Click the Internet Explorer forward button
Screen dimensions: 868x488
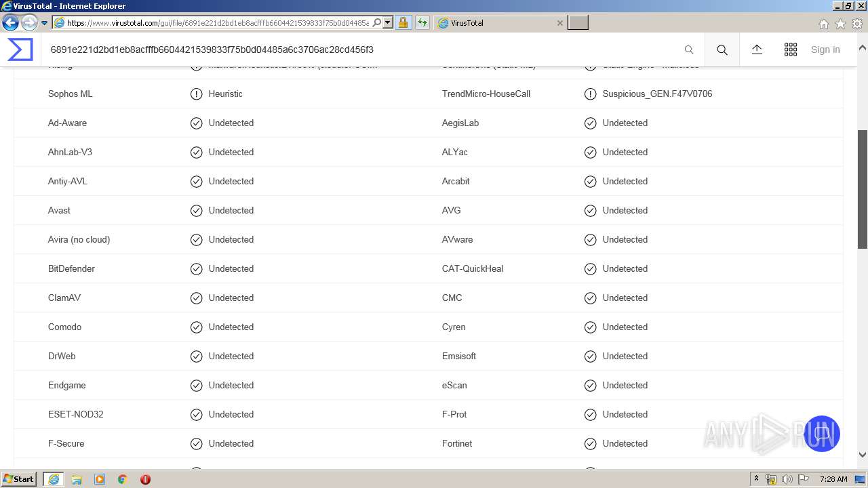pos(28,22)
